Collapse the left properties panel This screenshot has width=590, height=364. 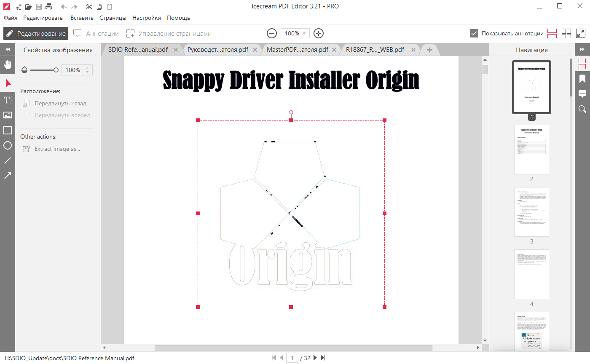pos(7,50)
